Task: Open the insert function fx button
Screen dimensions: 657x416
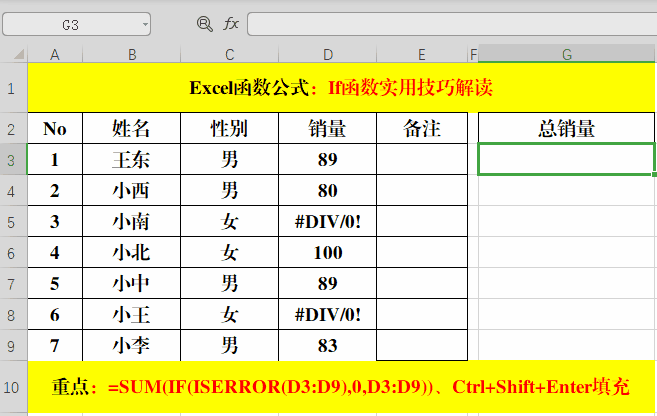Action: (x=231, y=23)
